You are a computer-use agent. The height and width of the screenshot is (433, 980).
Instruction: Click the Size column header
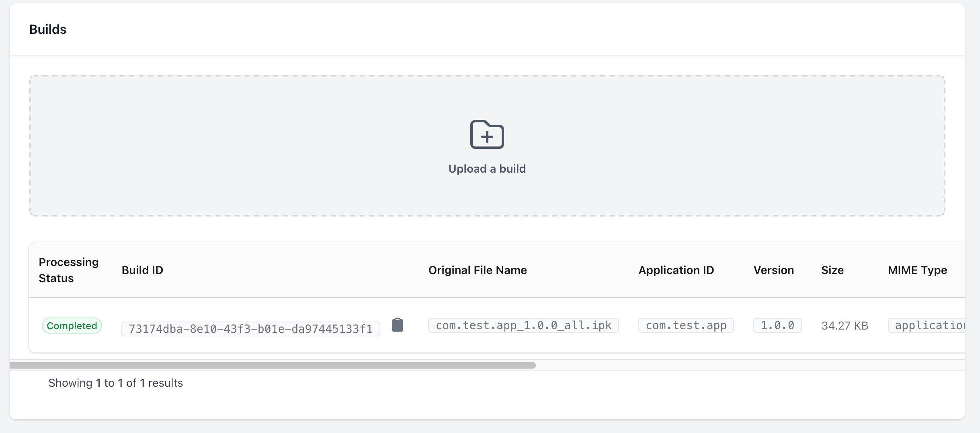832,270
